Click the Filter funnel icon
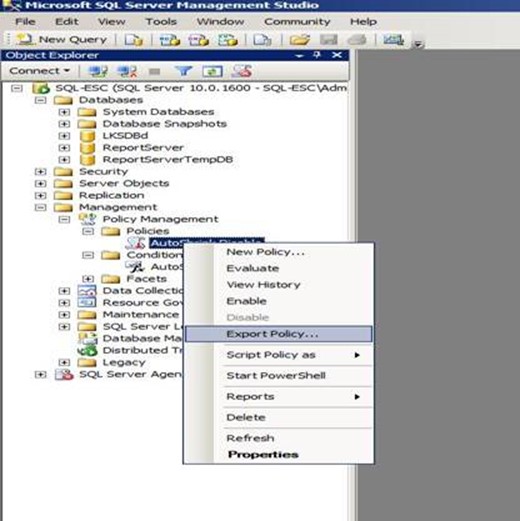Screen dimensions: 520x521 click(x=184, y=71)
